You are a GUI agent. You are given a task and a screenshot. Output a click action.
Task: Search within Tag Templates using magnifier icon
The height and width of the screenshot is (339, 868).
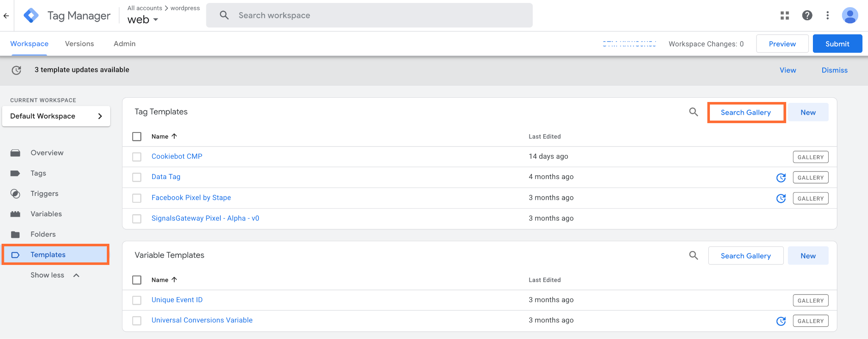coord(694,112)
